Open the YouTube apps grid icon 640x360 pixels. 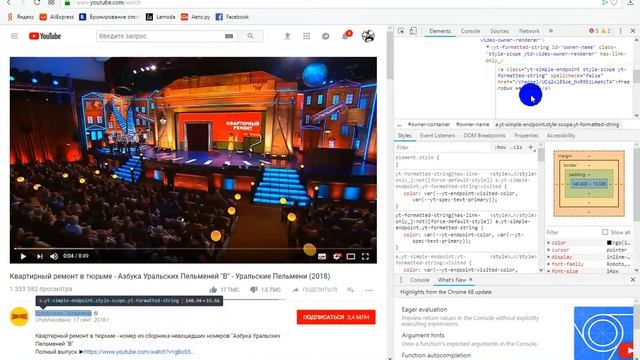point(307,36)
